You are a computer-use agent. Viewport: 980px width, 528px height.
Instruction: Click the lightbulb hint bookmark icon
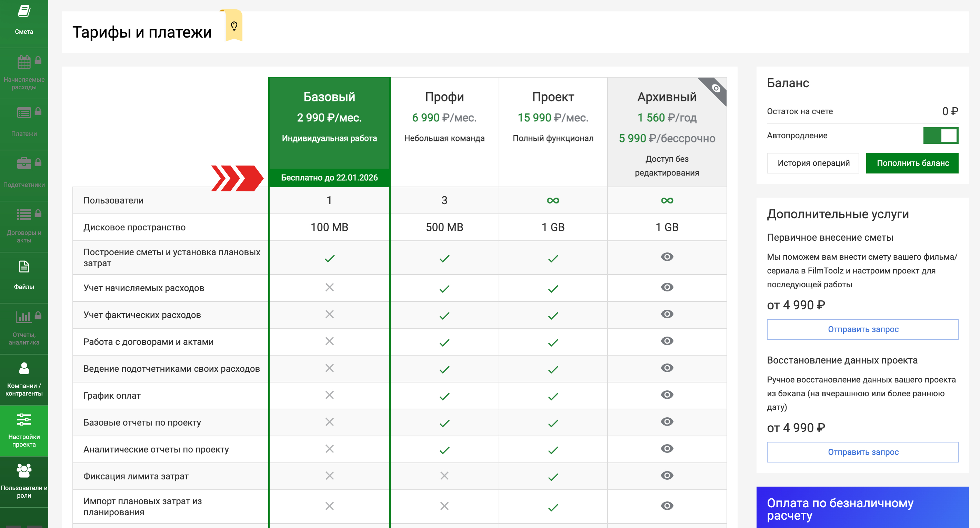pos(234,26)
